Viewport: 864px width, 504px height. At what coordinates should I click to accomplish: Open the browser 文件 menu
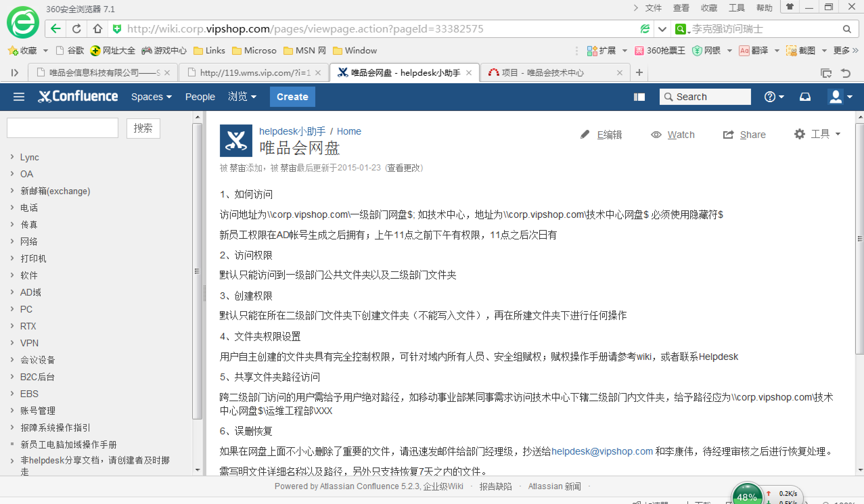point(653,8)
